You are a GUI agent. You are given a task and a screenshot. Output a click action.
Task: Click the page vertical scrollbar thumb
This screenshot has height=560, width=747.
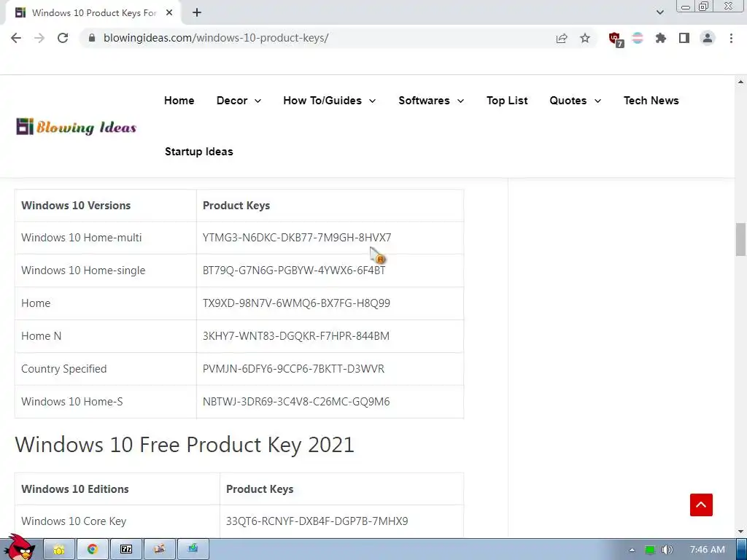click(x=741, y=239)
